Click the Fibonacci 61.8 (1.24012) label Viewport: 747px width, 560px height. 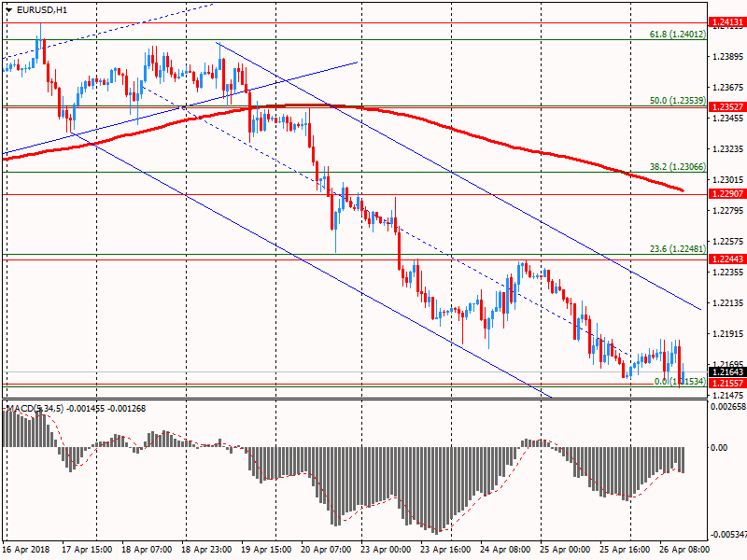click(x=678, y=35)
